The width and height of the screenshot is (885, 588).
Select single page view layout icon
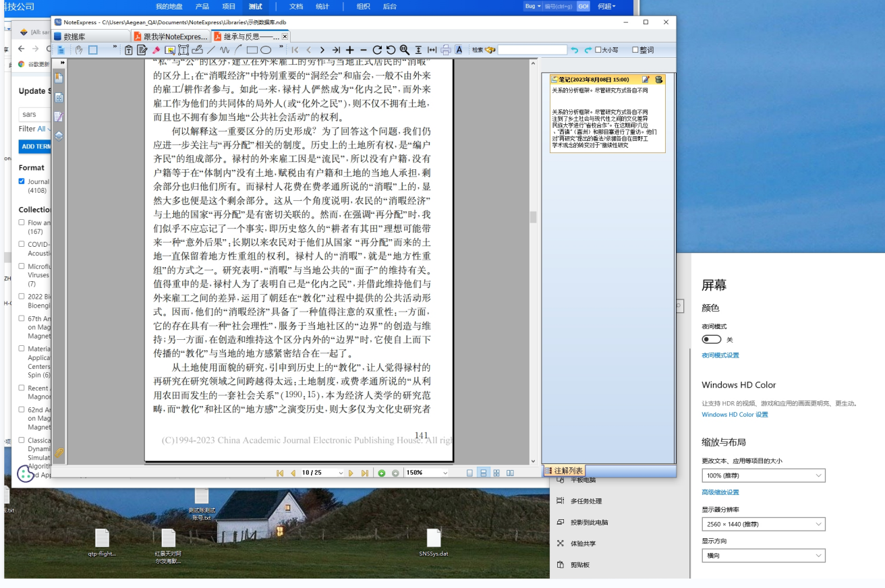tap(469, 473)
